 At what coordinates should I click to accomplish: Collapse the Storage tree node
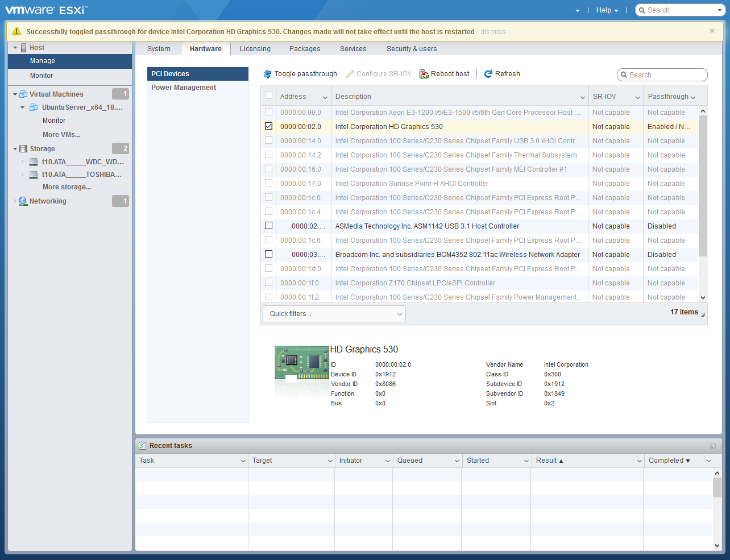coord(15,149)
